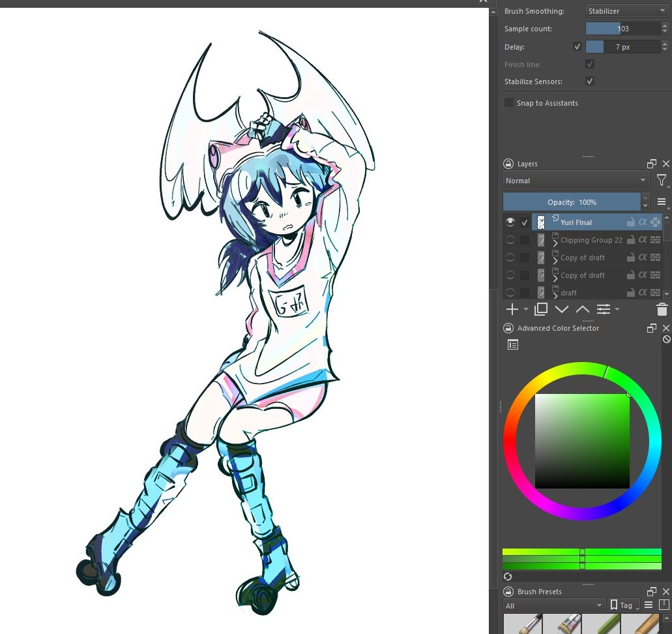Toggle alpha icon on the draft layer
This screenshot has width=672, height=634.
(x=643, y=293)
